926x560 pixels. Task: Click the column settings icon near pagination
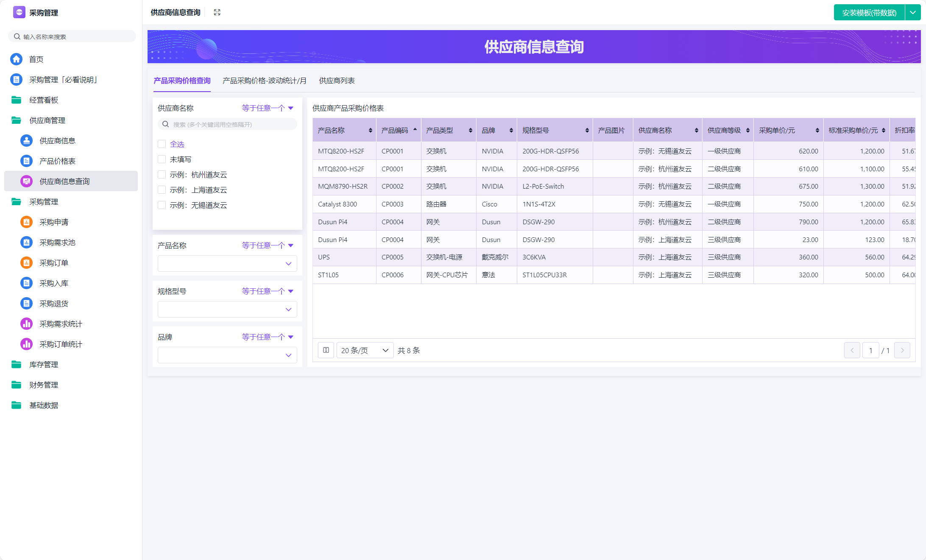[326, 350]
